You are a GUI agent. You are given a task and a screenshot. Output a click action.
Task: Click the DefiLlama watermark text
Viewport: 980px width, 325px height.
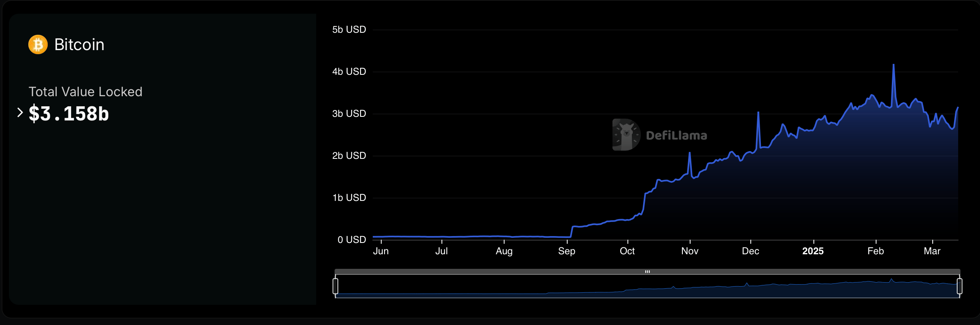676,135
